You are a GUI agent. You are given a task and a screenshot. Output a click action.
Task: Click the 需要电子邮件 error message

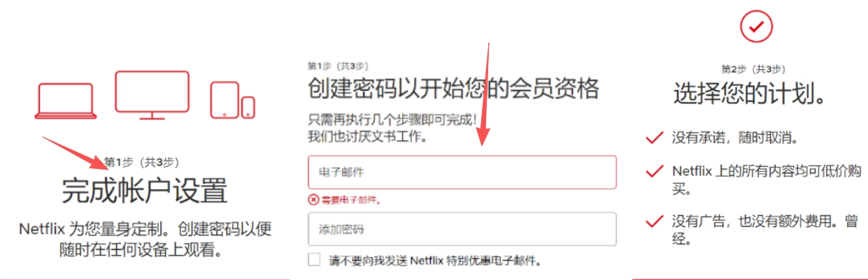point(351,200)
